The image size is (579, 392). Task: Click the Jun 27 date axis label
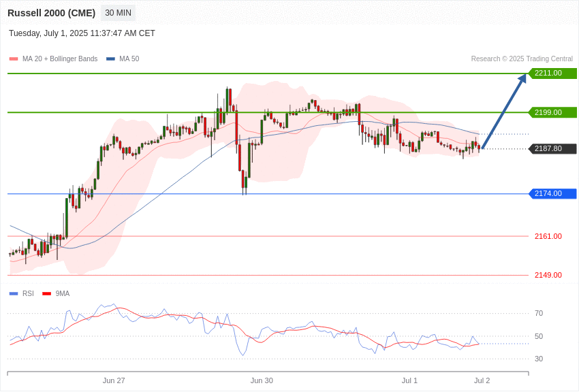114,380
